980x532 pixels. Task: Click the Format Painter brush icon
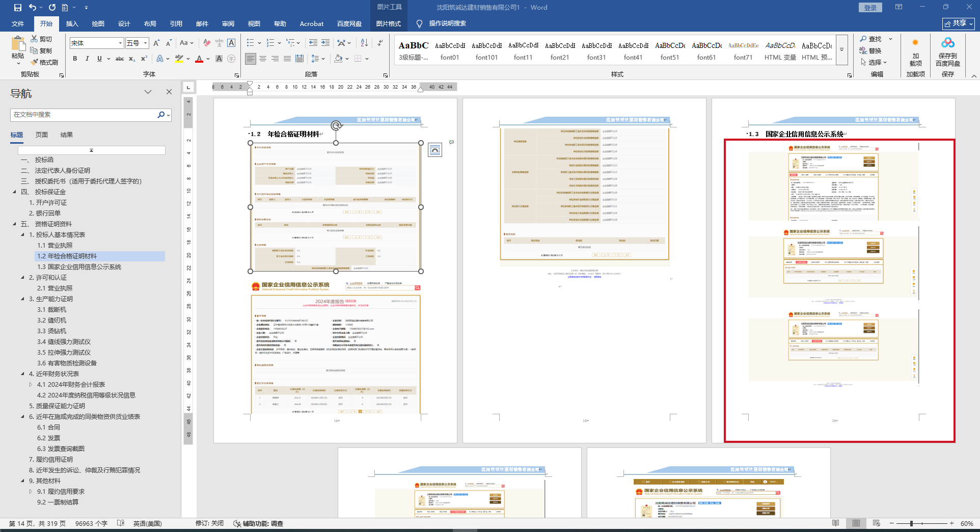[x=34, y=62]
